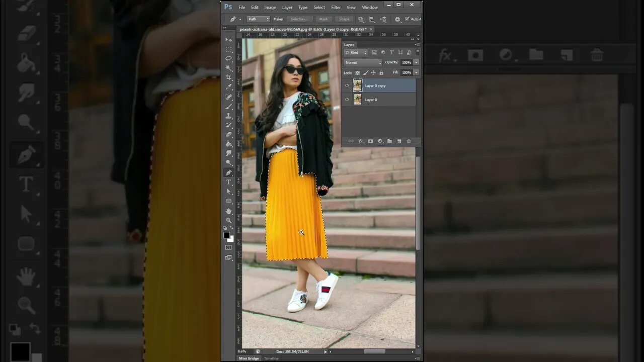Image resolution: width=644 pixels, height=362 pixels.
Task: Open the Path mode dropdown
Action: tap(258, 19)
